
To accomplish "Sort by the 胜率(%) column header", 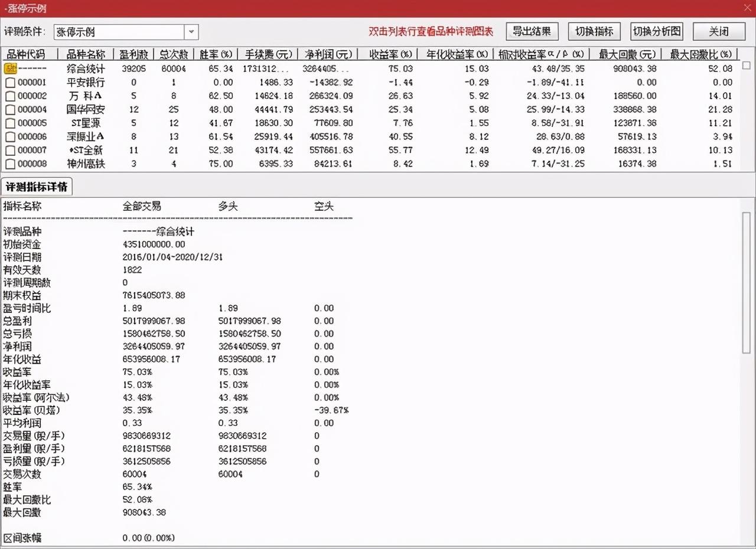I will 216,54.
